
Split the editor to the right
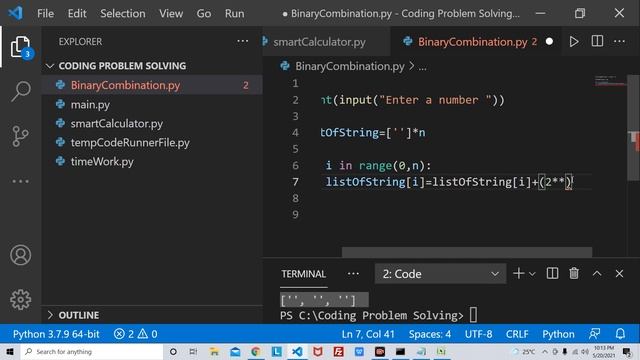597,41
